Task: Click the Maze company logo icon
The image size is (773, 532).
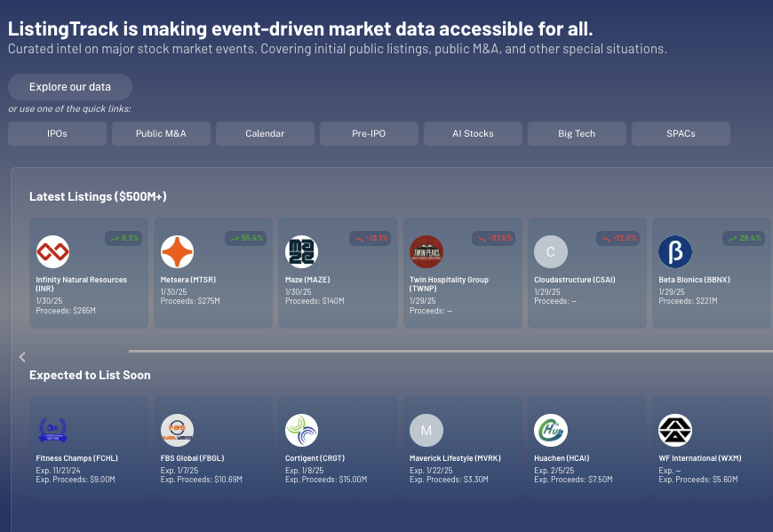Action: click(x=302, y=251)
